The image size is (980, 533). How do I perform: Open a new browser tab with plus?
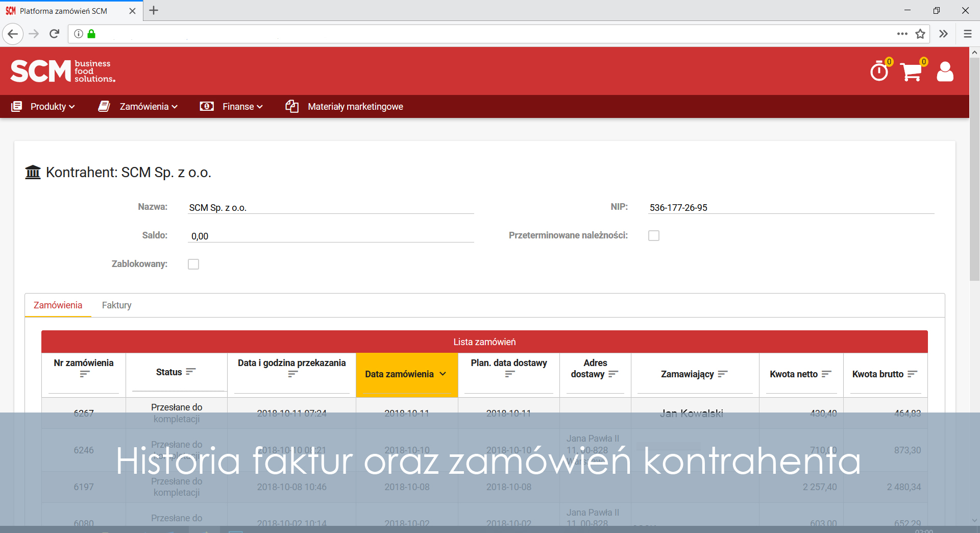[154, 10]
